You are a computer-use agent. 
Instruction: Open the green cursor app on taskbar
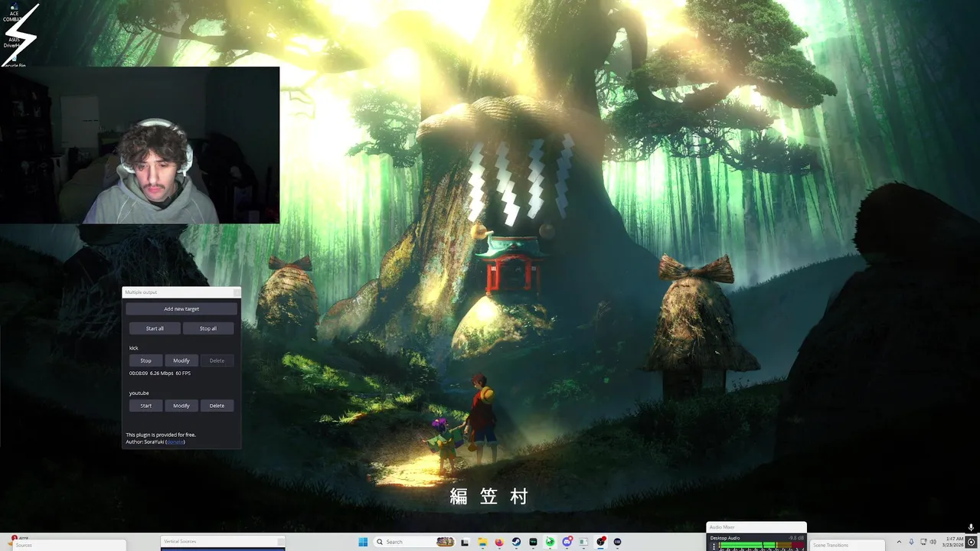click(x=550, y=542)
